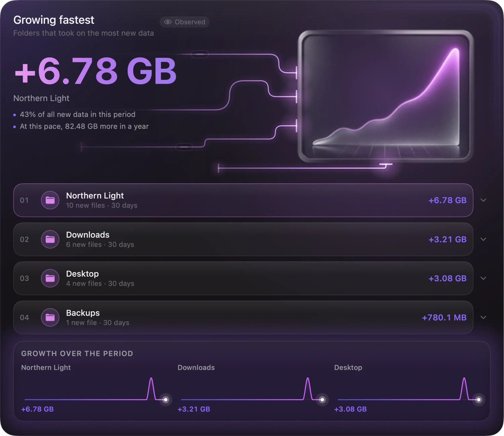
Task: Click +3.08 GB under Desktop sparkline
Action: (350, 409)
